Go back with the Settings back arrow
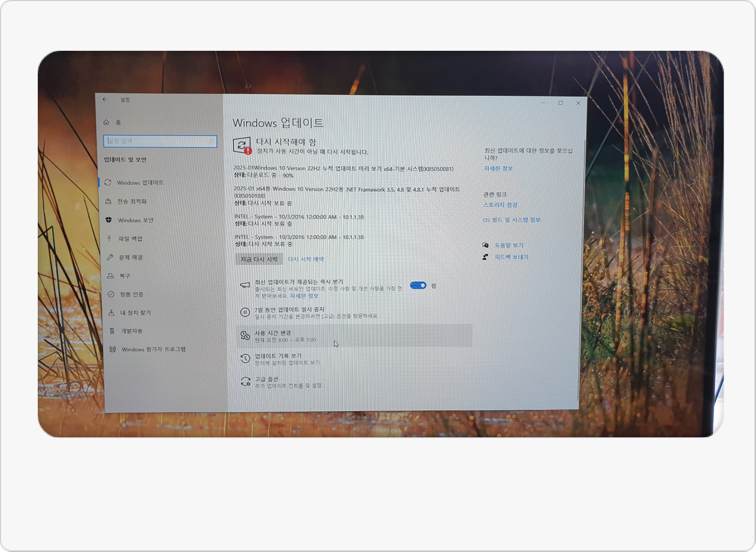Screen dimensions: 756x552 click(x=105, y=99)
